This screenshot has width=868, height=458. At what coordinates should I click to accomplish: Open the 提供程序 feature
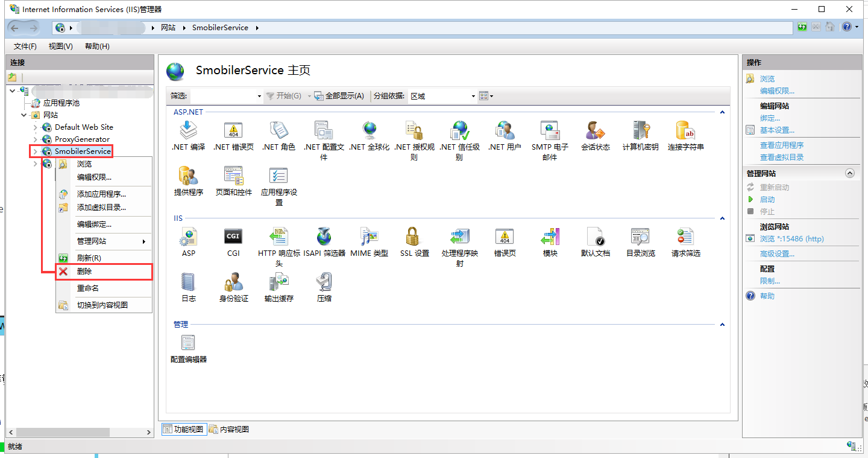pyautogui.click(x=188, y=181)
